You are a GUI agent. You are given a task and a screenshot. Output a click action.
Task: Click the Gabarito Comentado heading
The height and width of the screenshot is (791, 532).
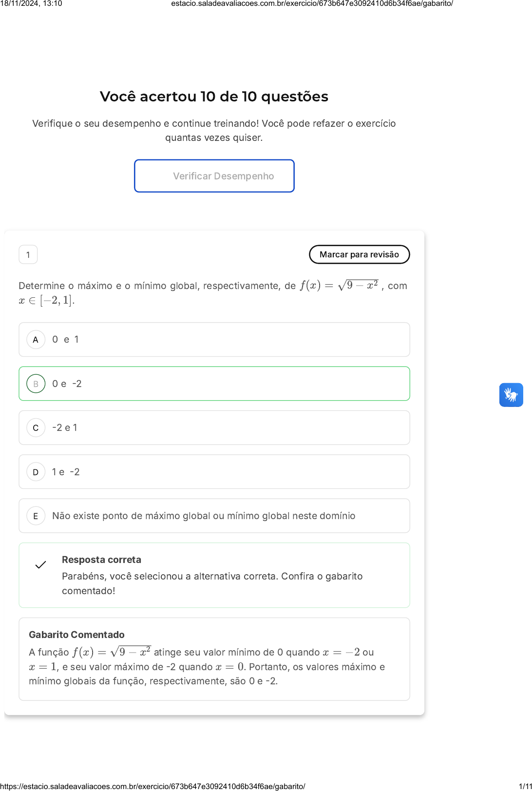[x=76, y=635]
